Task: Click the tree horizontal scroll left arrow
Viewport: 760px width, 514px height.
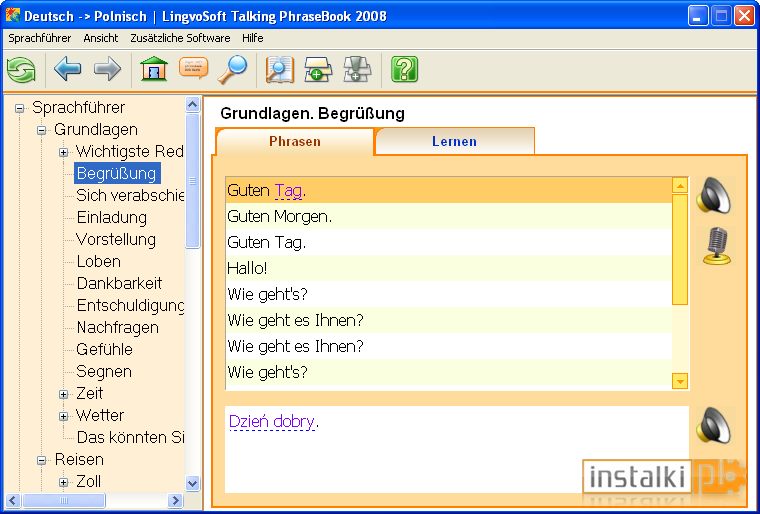Action: (x=14, y=500)
